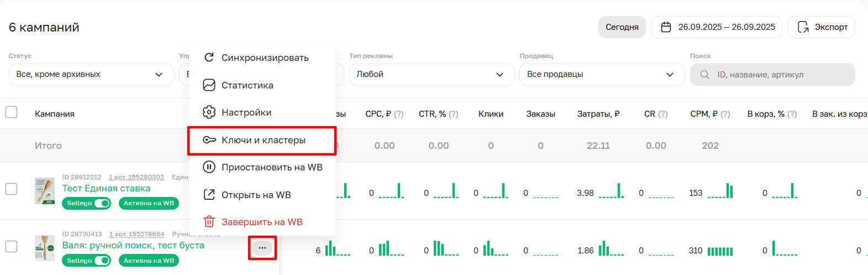
Task: Click the key icon for Ключи и кластеры
Action: tap(209, 140)
